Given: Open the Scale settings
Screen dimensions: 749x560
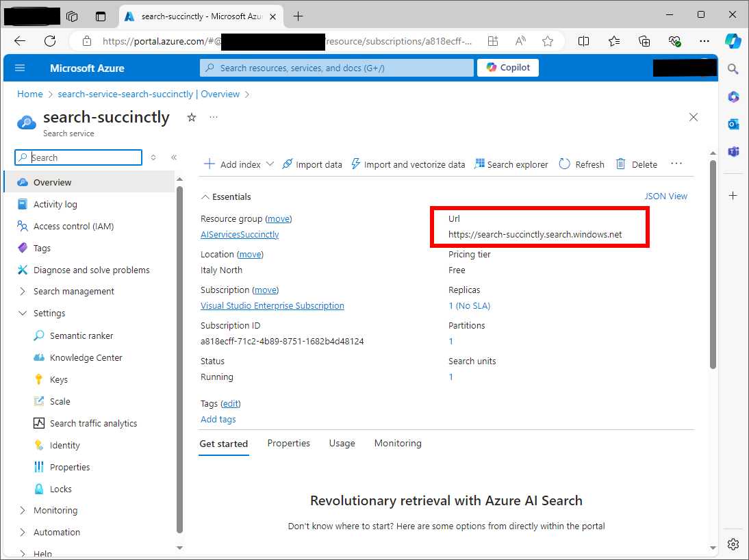Looking at the screenshot, I should 60,402.
